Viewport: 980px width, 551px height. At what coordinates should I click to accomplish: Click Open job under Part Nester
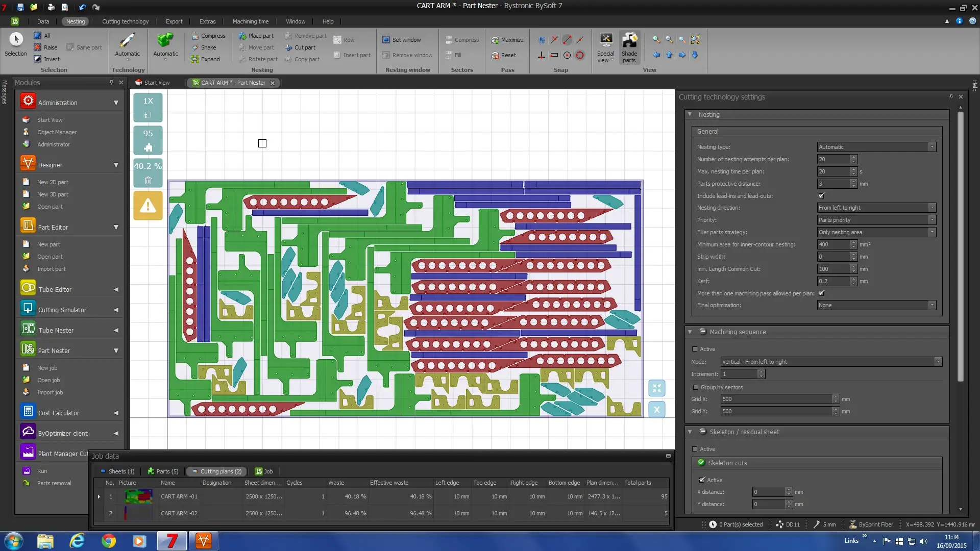coord(48,380)
